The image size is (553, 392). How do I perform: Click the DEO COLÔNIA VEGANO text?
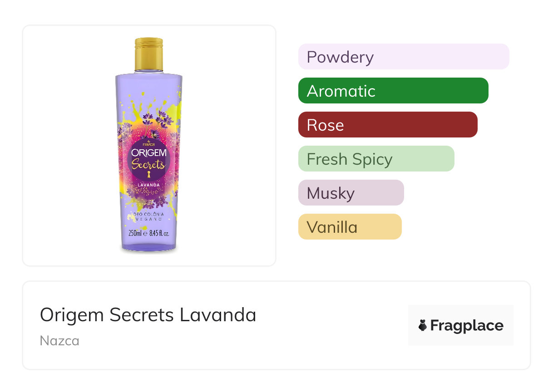pyautogui.click(x=148, y=216)
